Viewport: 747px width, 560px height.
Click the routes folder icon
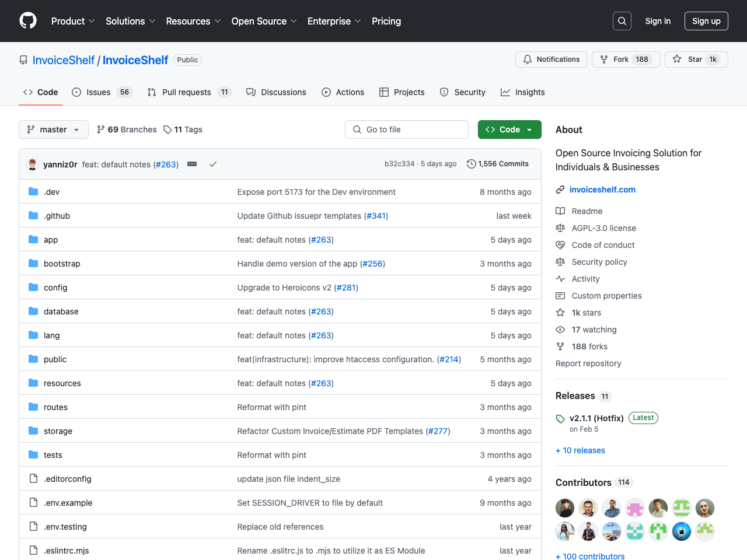(x=33, y=407)
